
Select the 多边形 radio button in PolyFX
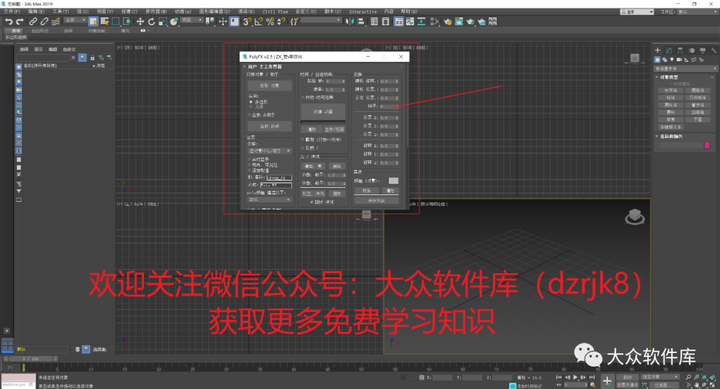(251, 102)
